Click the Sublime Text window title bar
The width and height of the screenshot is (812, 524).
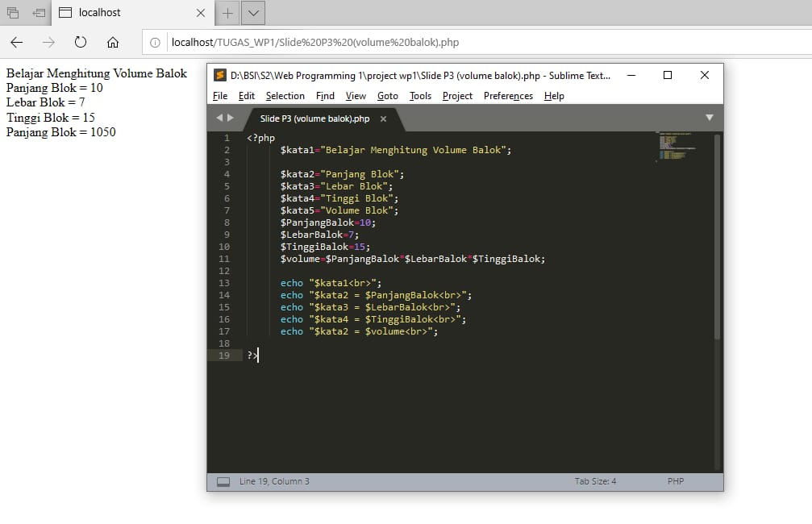click(419, 76)
